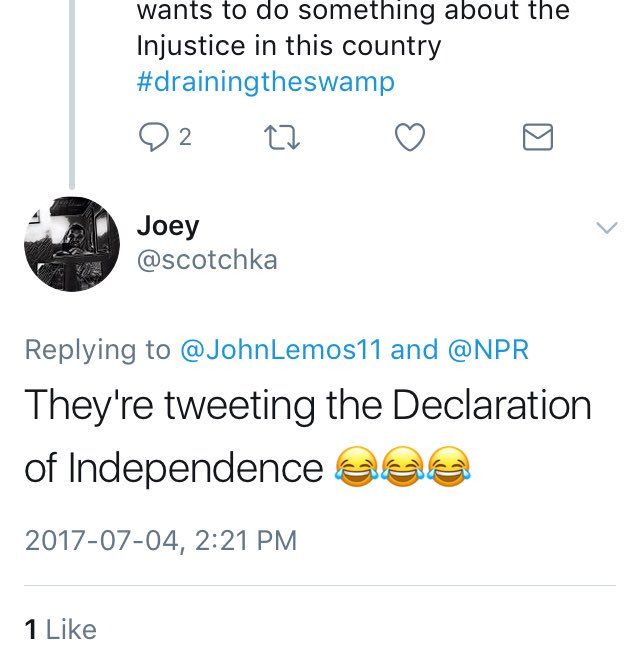
Task: Tap the parent tweet text about Injustice
Action: 288,47
